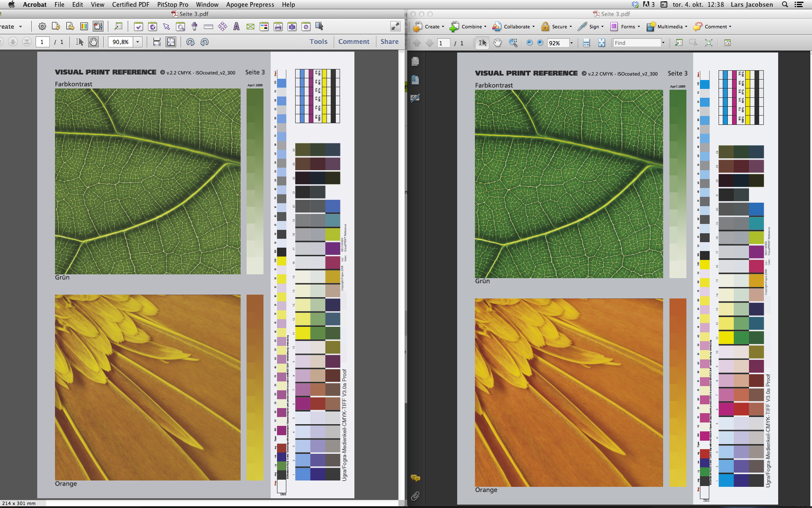
Task: Click the next page arrow in right window
Action: [x=429, y=43]
